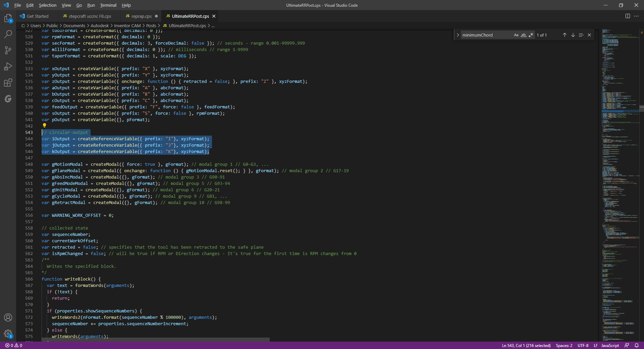Click the '1 of 1' match count

point(542,35)
